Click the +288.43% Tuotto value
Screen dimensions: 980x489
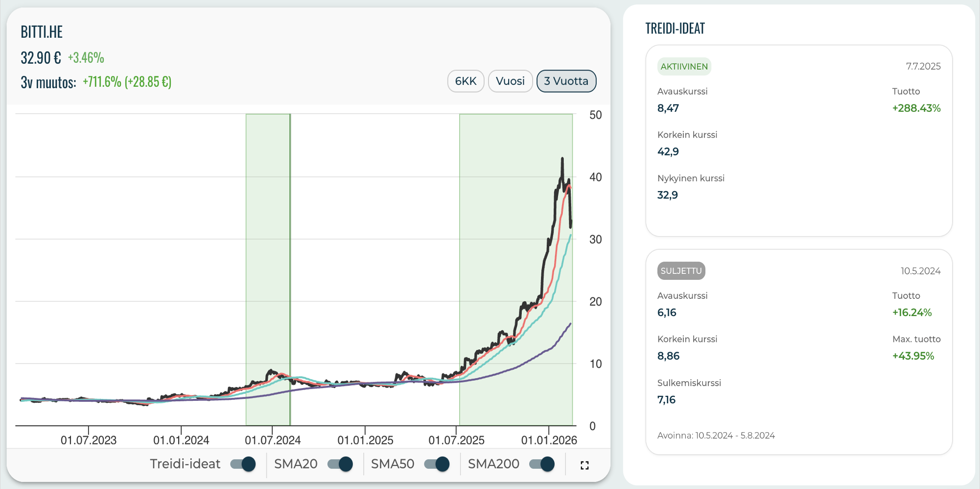[x=916, y=108]
